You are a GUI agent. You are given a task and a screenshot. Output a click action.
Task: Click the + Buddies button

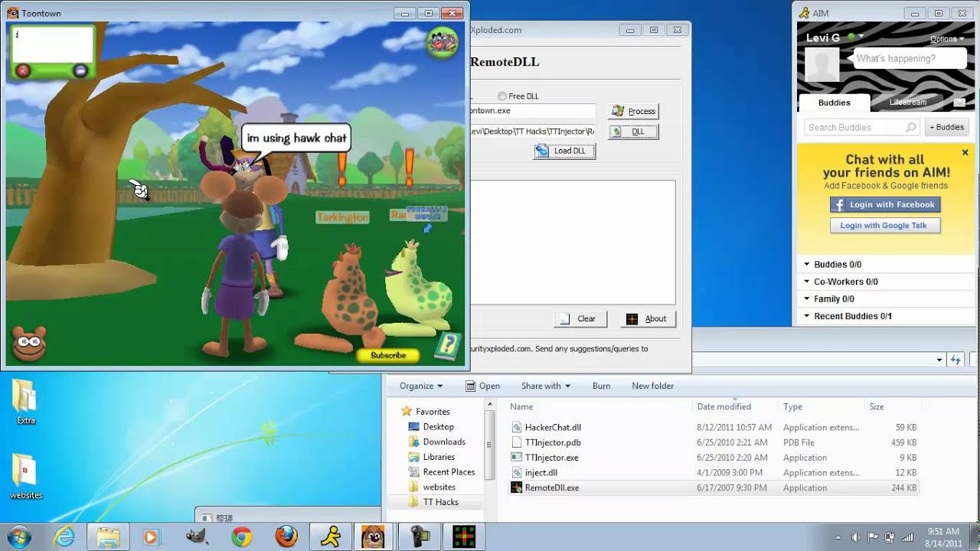click(x=946, y=127)
